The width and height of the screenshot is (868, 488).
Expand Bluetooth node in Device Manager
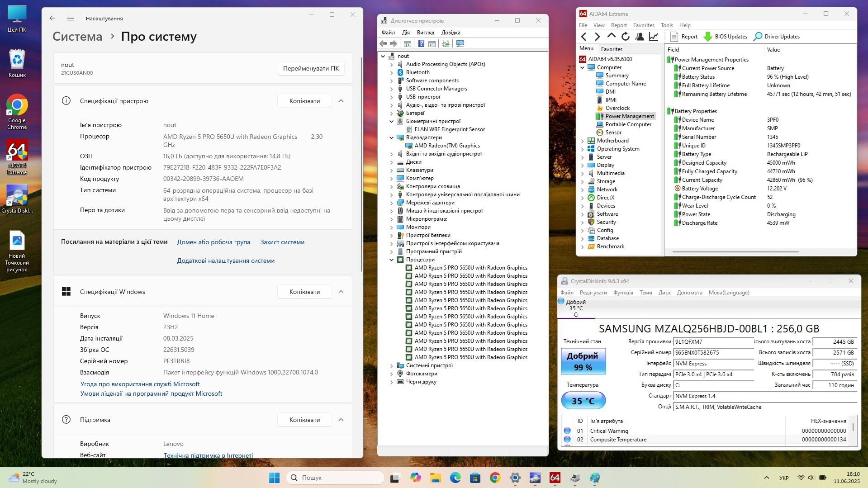(x=392, y=72)
